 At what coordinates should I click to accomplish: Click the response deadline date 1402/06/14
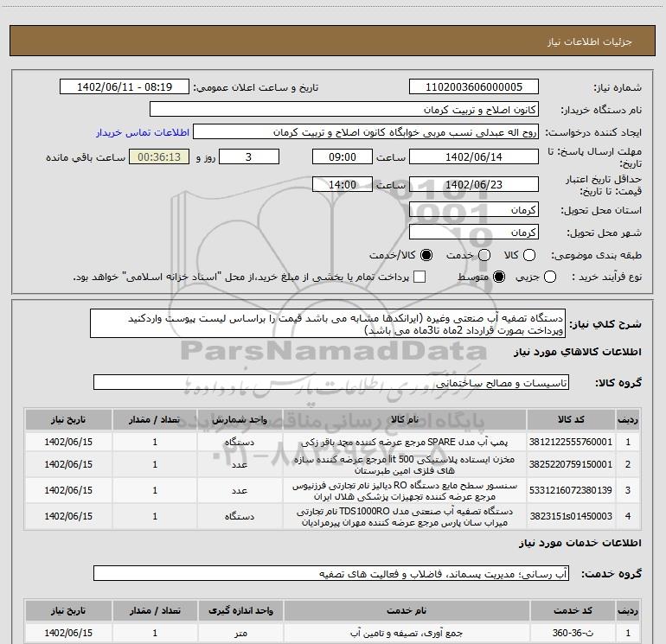tap(474, 156)
